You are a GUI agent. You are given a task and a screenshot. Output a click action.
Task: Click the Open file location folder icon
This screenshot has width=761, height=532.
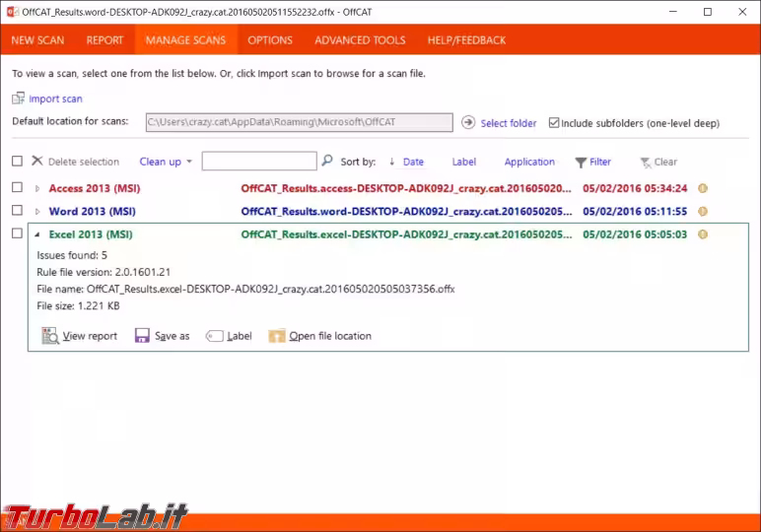276,336
